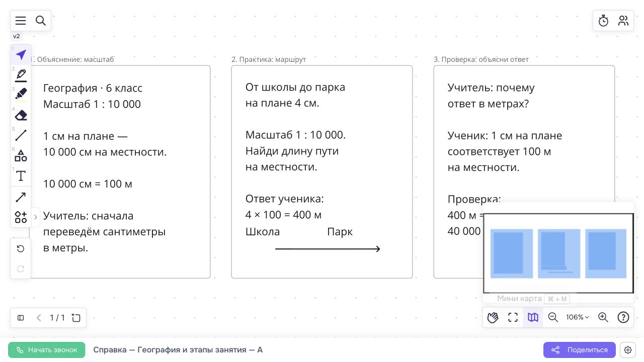The height and width of the screenshot is (362, 644).
Task: Click the Парк label
Action: click(x=340, y=232)
